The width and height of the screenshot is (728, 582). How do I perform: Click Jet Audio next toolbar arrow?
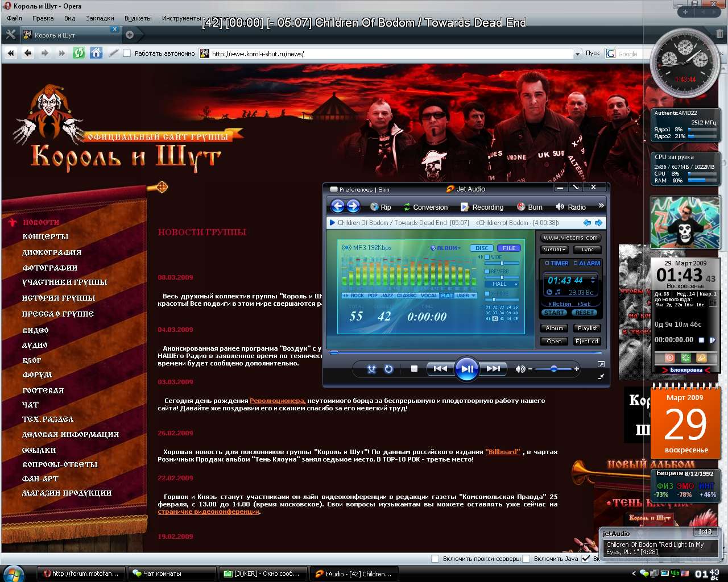click(x=353, y=206)
